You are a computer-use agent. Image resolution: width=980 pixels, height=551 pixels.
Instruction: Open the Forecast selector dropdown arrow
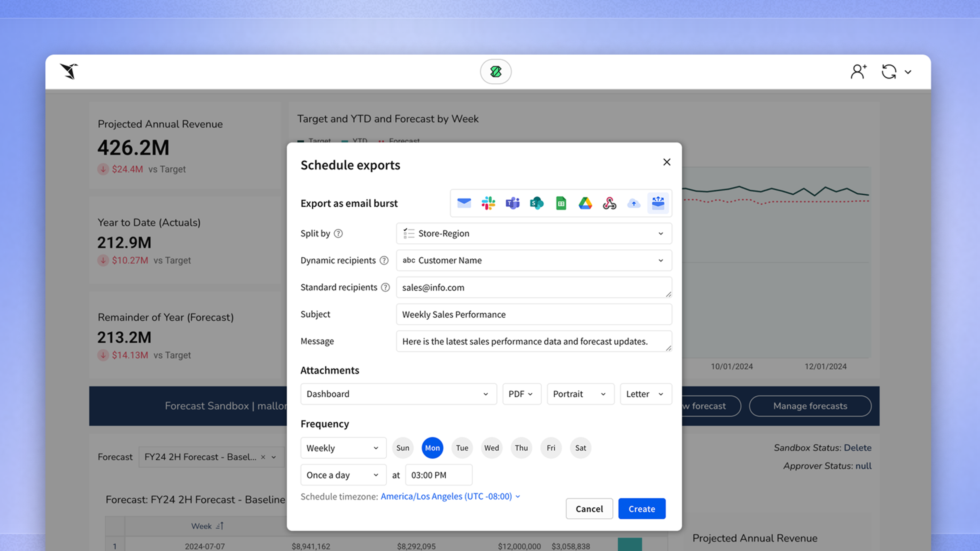[x=274, y=457]
